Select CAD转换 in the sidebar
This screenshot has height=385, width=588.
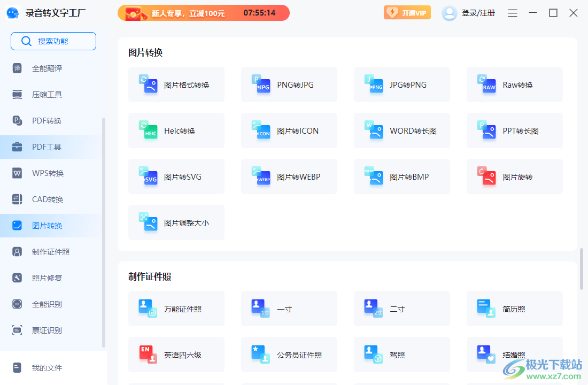click(x=51, y=199)
